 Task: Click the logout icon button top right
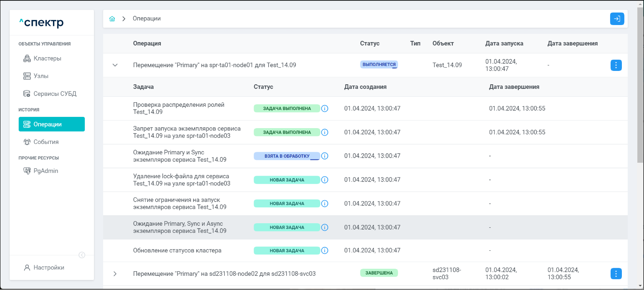(x=617, y=19)
